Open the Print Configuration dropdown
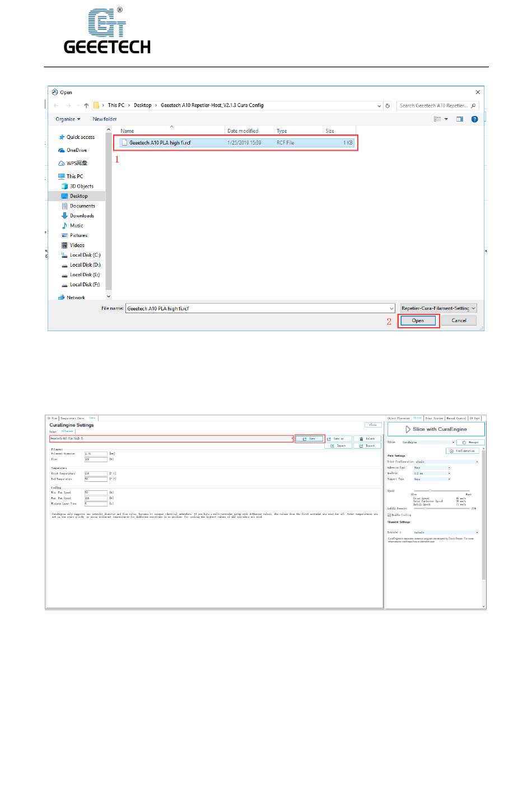 [x=447, y=462]
